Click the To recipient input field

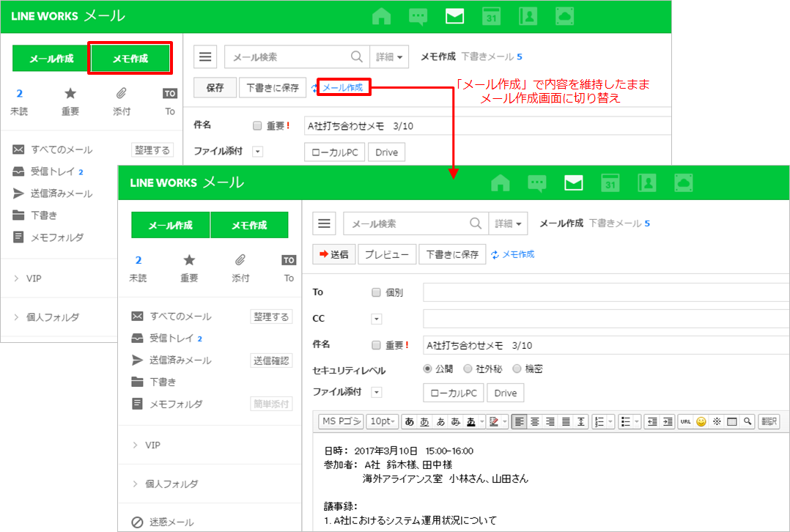[605, 292]
